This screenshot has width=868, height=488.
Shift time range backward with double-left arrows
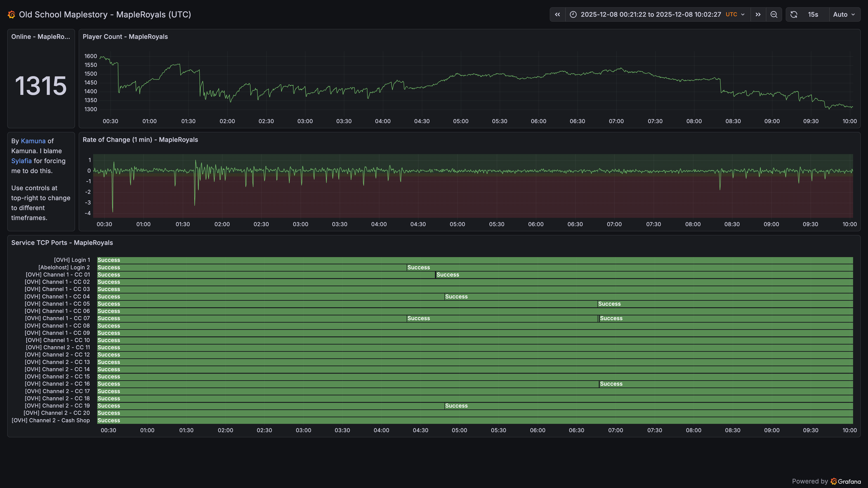557,14
